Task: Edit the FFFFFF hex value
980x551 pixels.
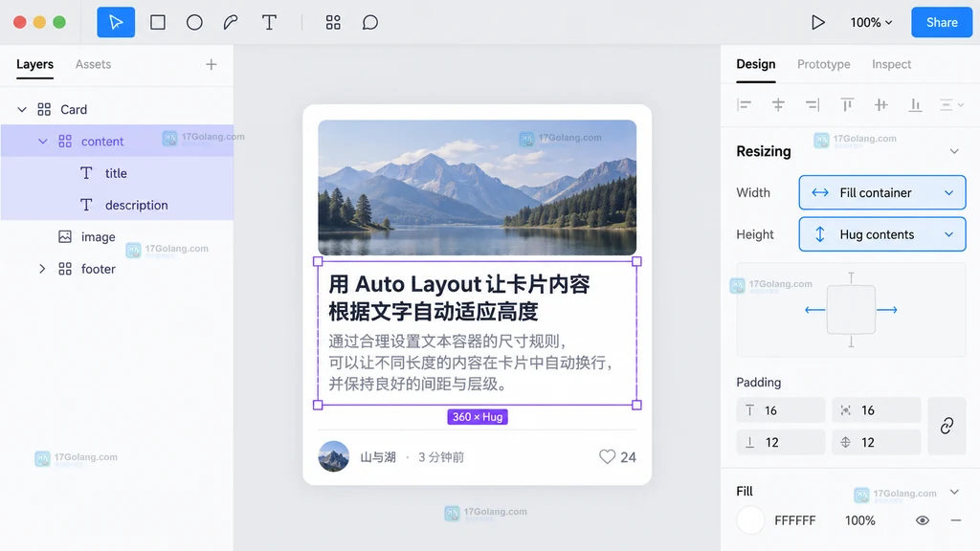Action: point(795,520)
